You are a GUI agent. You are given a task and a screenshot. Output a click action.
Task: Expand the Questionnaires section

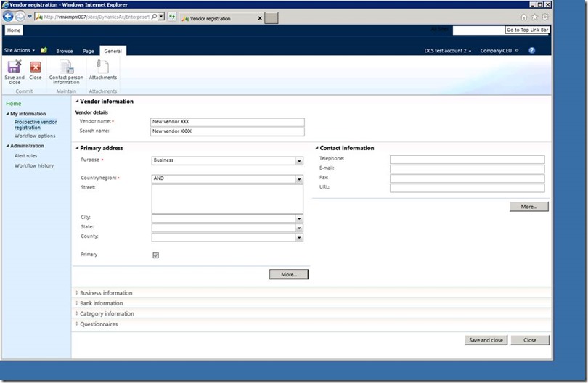[x=99, y=324]
